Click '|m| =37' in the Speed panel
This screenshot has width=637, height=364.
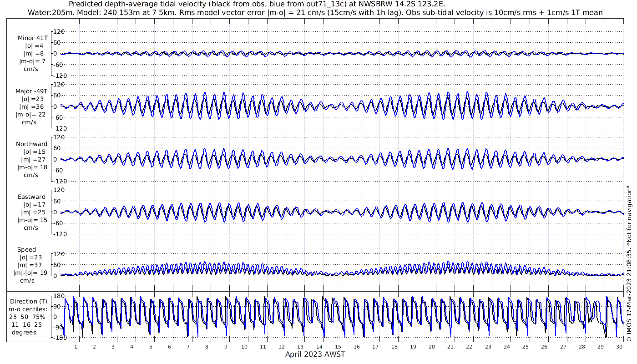(x=33, y=265)
